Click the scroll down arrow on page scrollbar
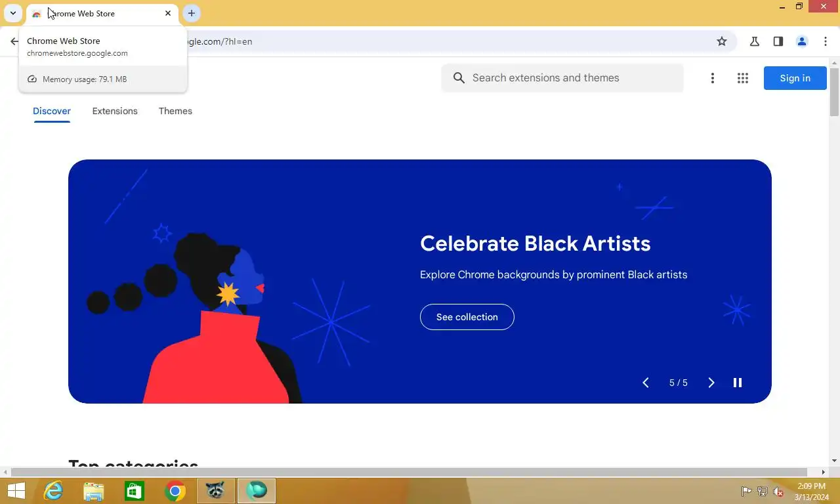 point(835,461)
